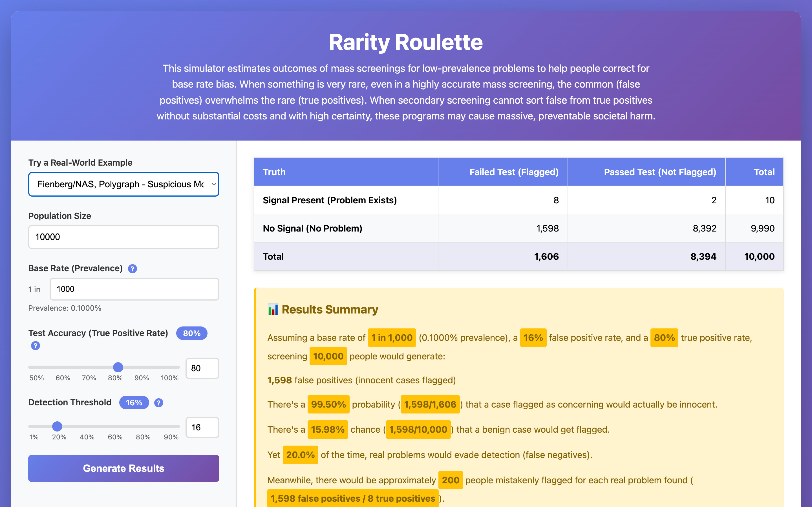
Task: Click the Results Summary bar chart icon
Action: [273, 309]
